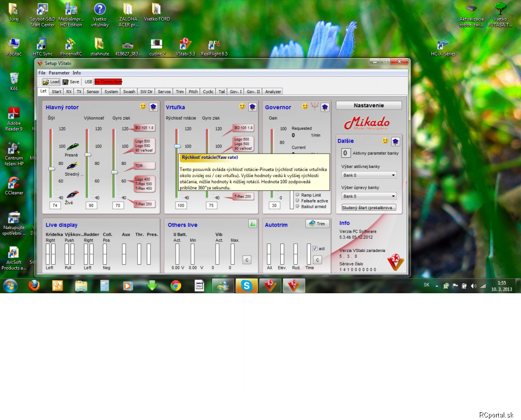Click the smiley icon in Hlavný rotor panel
This screenshot has height=420, width=521.
pos(143,106)
